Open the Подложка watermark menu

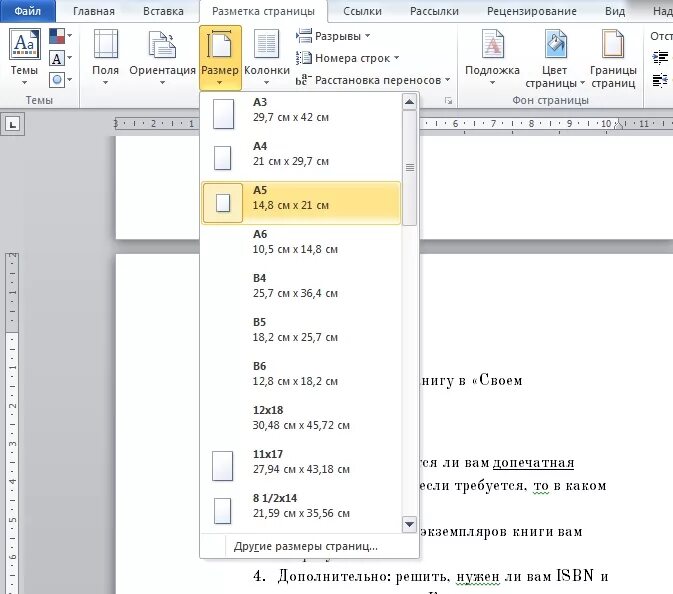pyautogui.click(x=492, y=56)
